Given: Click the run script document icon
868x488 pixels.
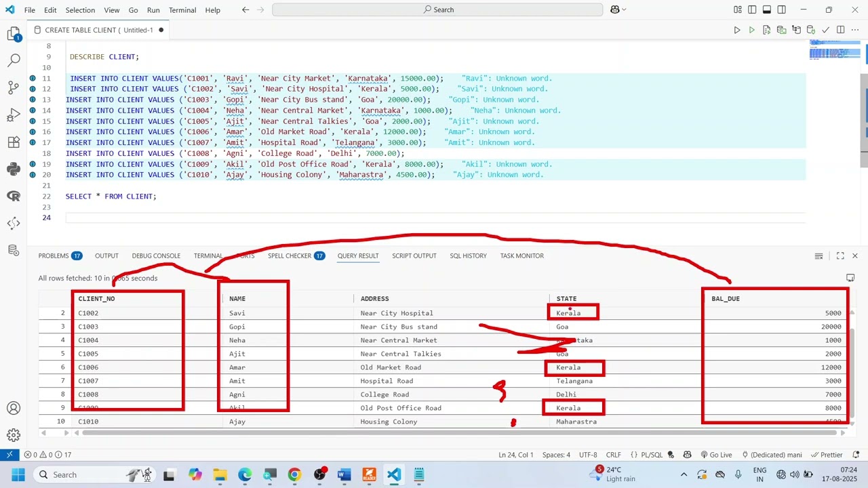Looking at the screenshot, I should pos(766,30).
